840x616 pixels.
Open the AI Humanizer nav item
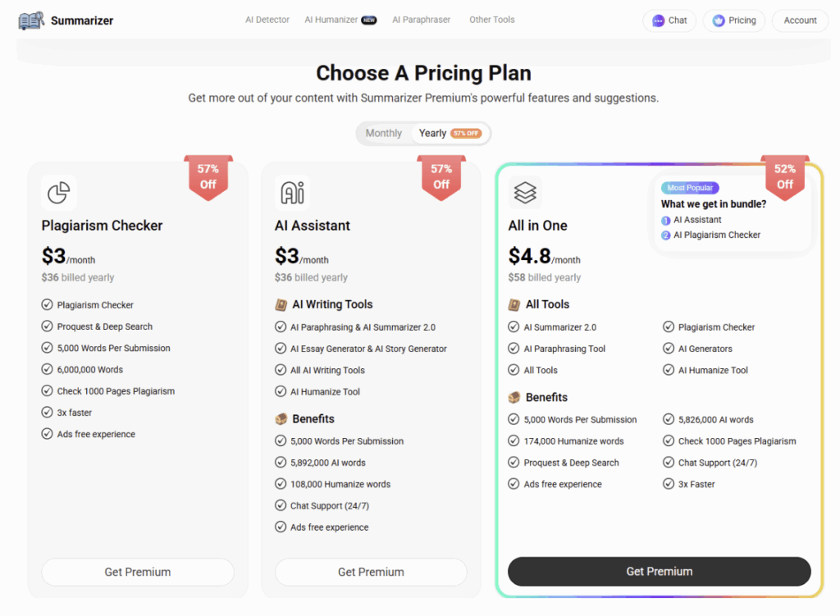tap(331, 20)
